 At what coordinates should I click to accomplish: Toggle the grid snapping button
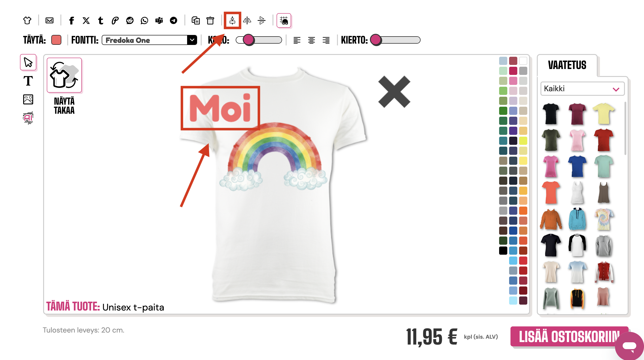coord(284,20)
